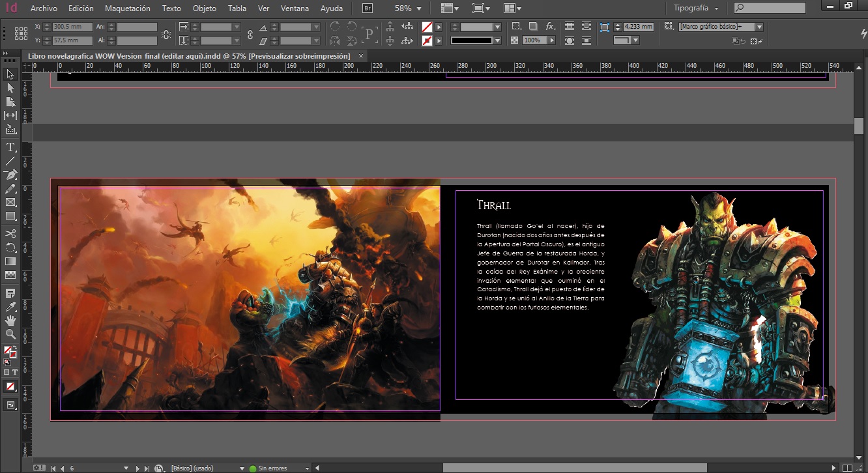The image size is (868, 473).
Task: Open the arrange documents dropdown
Action: coord(512,8)
